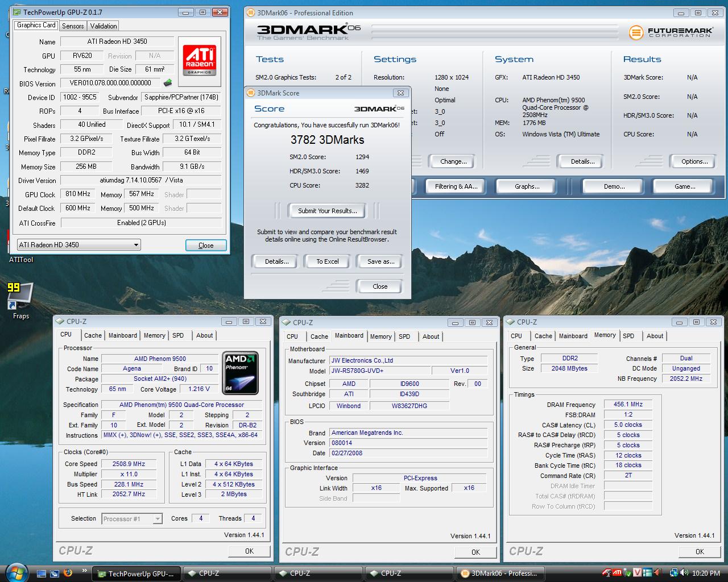Click the Driver Version field in GPU-Z
Screen dimensions: 728x582
tap(141, 180)
